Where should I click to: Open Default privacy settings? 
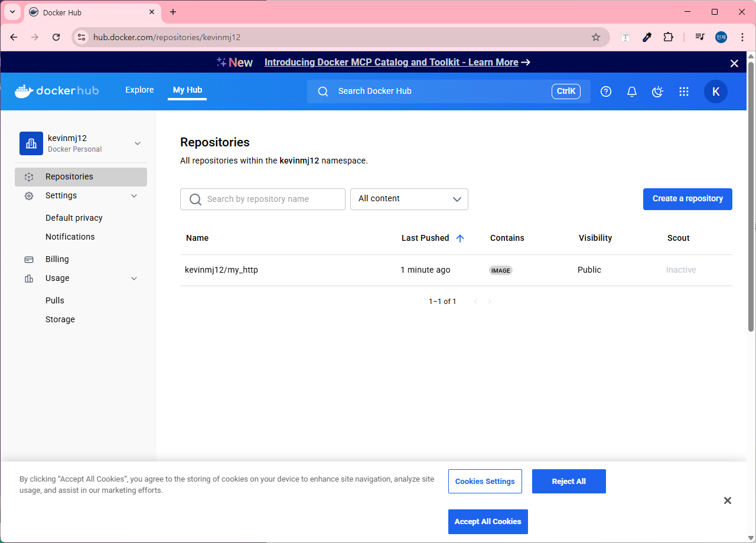pos(74,218)
